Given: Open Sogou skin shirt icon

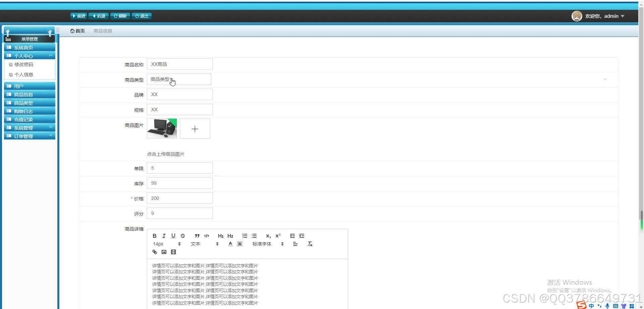Looking at the screenshot, I should click(624, 306).
